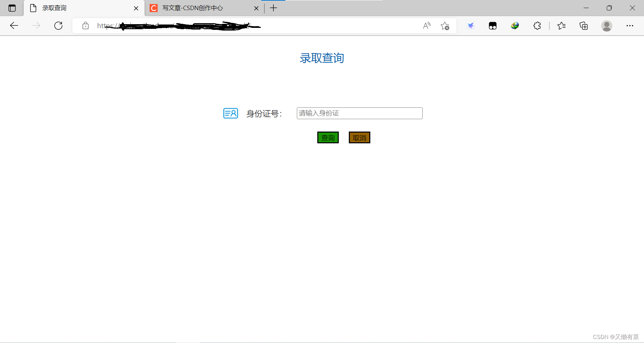Open the Favorites list

561,26
